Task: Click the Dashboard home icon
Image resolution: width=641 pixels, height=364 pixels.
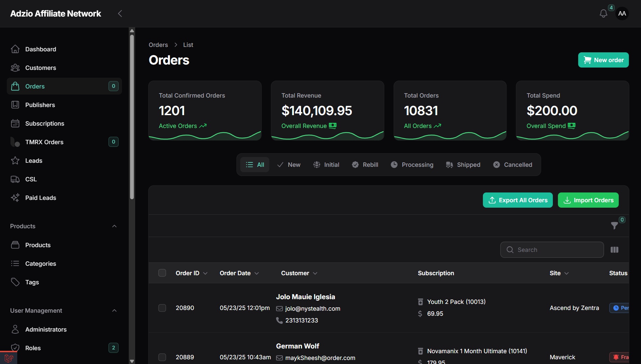Action: click(15, 49)
